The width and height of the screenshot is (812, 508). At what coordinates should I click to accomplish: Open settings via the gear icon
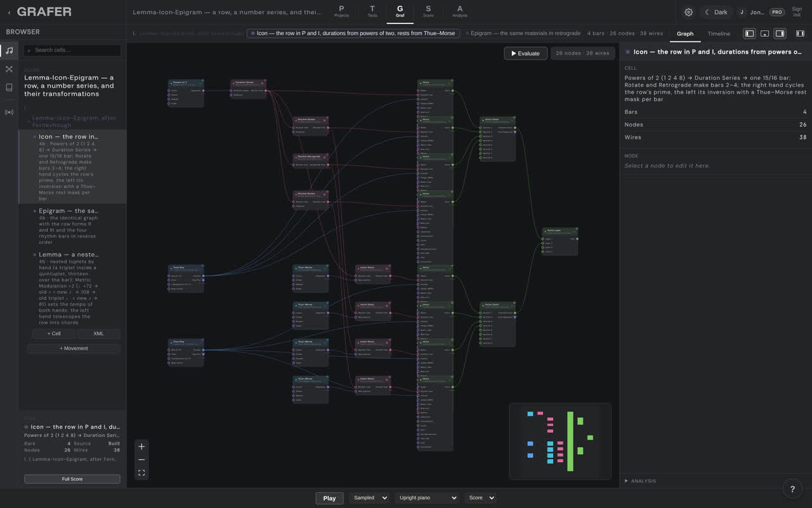click(x=688, y=12)
